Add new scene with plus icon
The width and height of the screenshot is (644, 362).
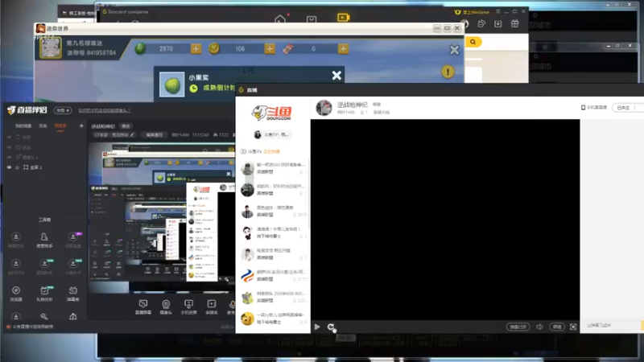tap(81, 125)
